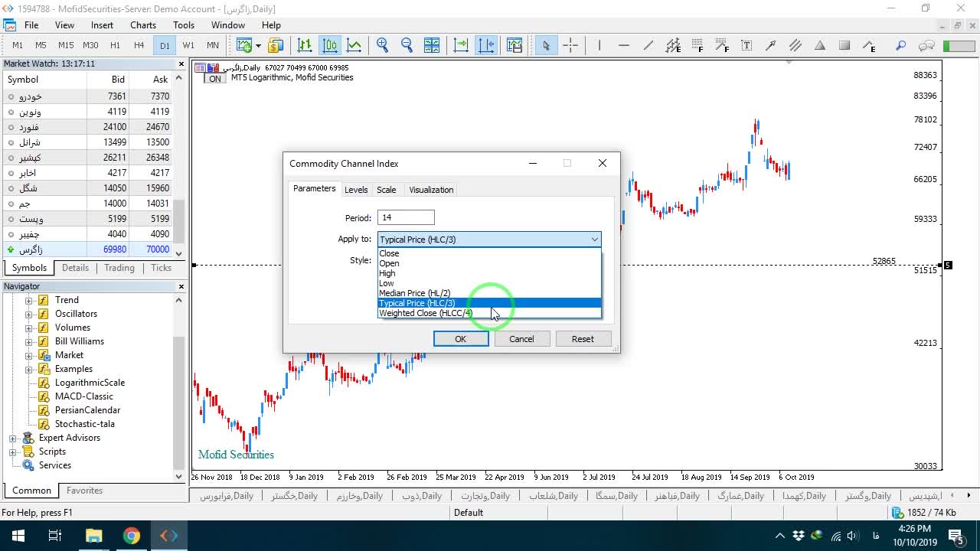Switch Market Watch to Details tab
This screenshot has width=980, height=551.
tap(75, 268)
